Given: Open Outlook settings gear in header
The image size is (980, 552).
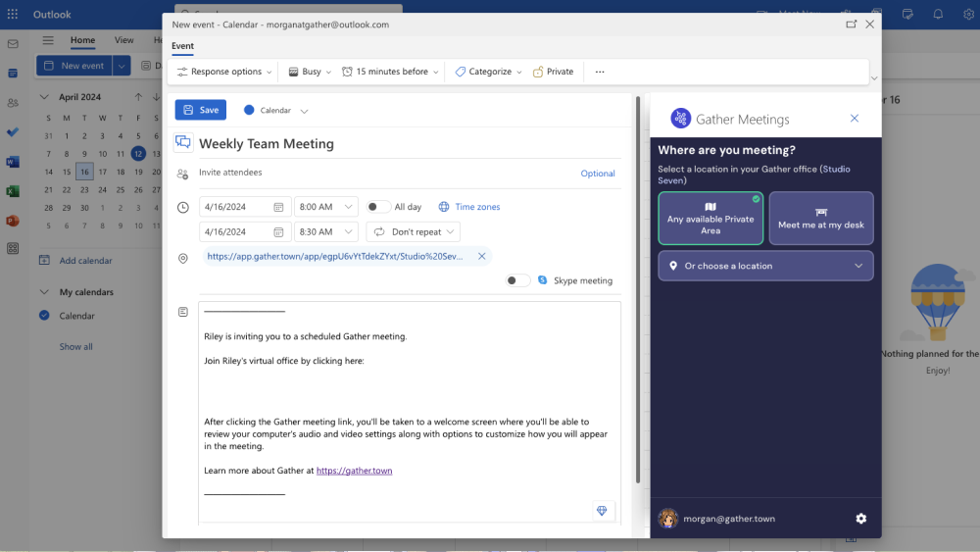Looking at the screenshot, I should pyautogui.click(x=968, y=14).
